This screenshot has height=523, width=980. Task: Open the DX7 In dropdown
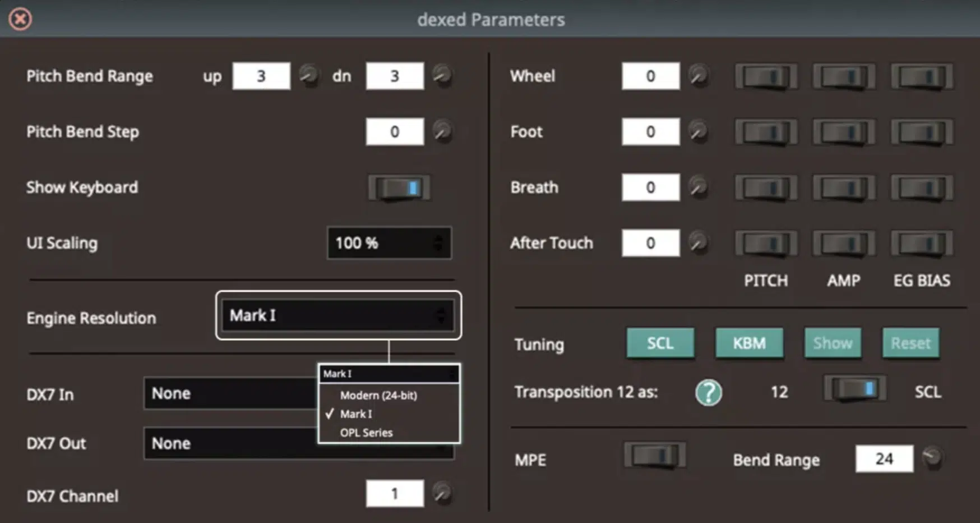pos(230,393)
